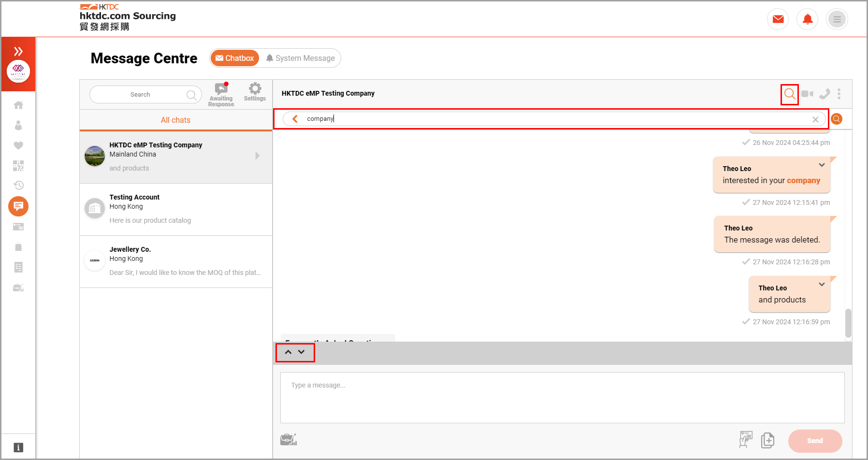Click the 'Type a message...' input box
The width and height of the screenshot is (868, 460).
point(562,398)
